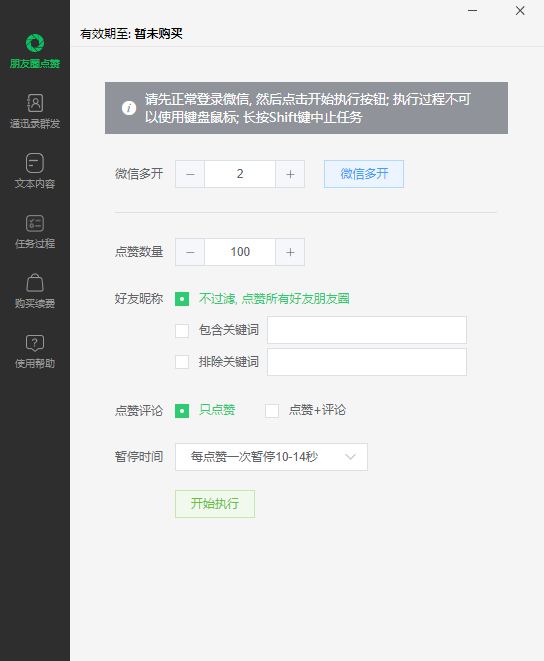
Task: Start the task with 开始执行 button
Action: 215,504
